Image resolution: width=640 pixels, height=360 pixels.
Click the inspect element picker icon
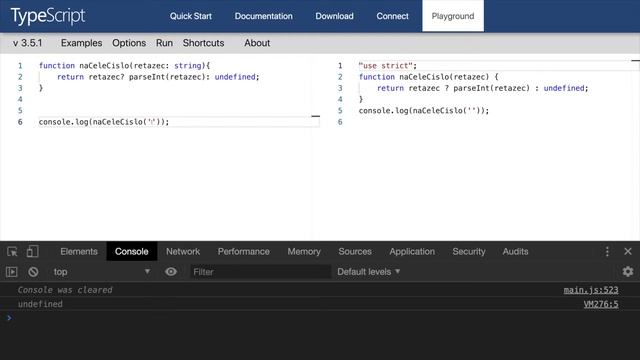click(x=12, y=251)
